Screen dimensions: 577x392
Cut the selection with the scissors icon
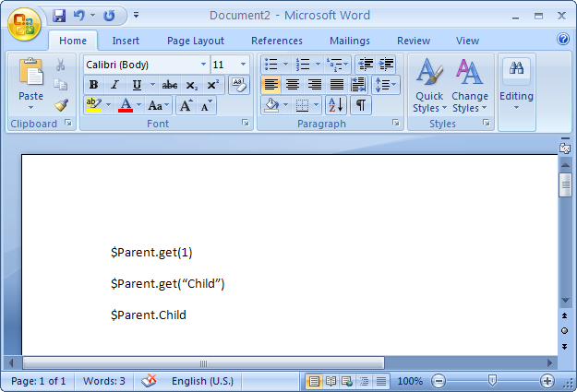pos(61,65)
